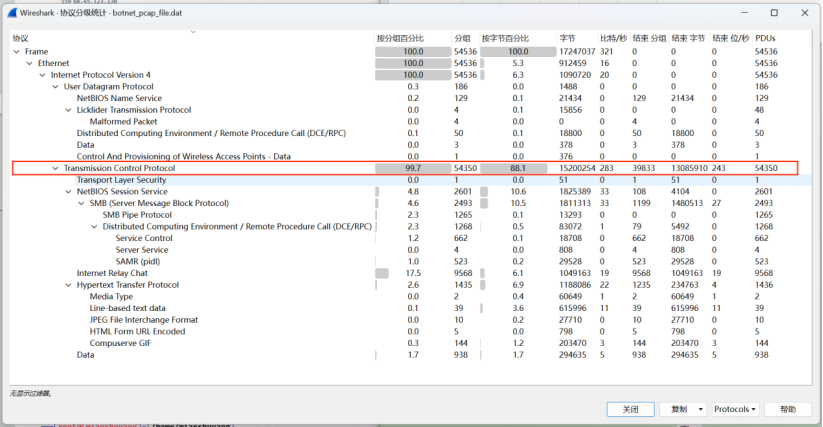Click the 17247037 bytes cell for Frame
The image size is (823, 427).
coord(577,51)
